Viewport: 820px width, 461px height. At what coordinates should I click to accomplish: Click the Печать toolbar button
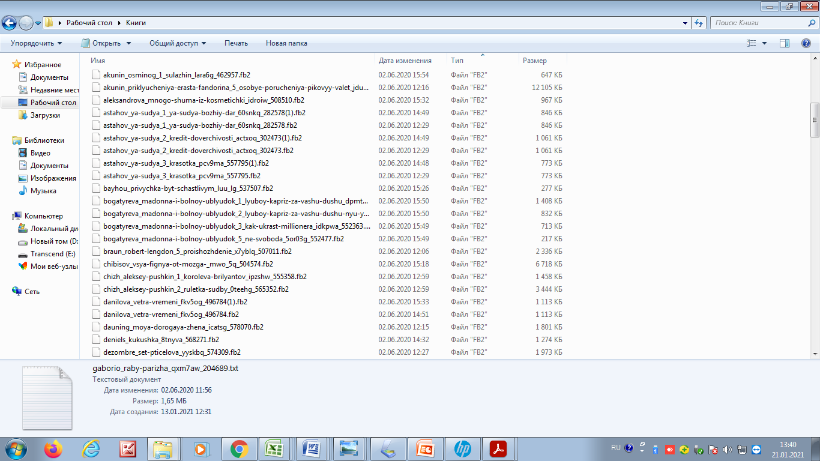coord(236,44)
